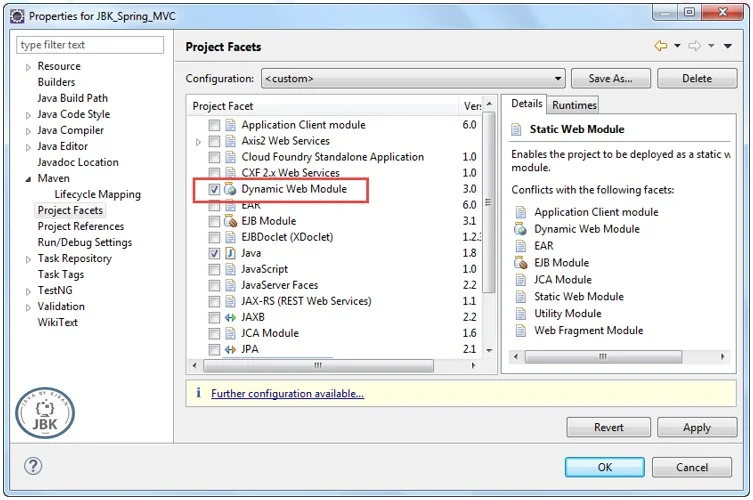Open Java Build Path settings

[73, 98]
